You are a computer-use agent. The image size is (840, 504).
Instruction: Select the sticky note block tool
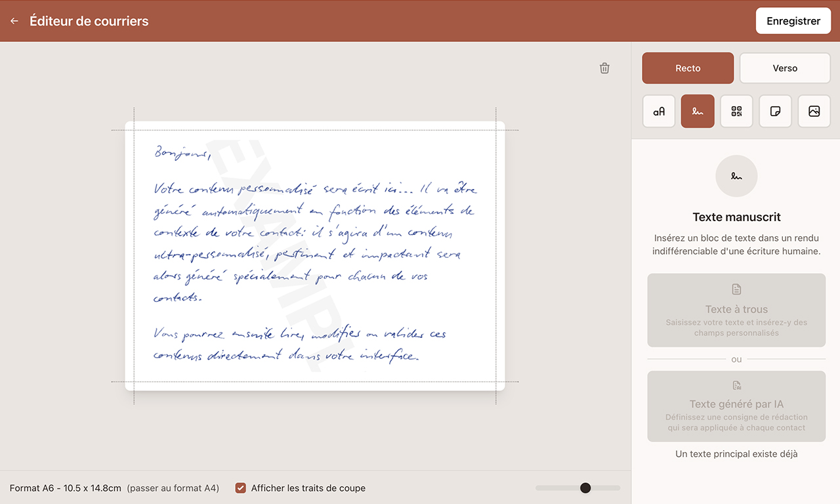point(775,111)
